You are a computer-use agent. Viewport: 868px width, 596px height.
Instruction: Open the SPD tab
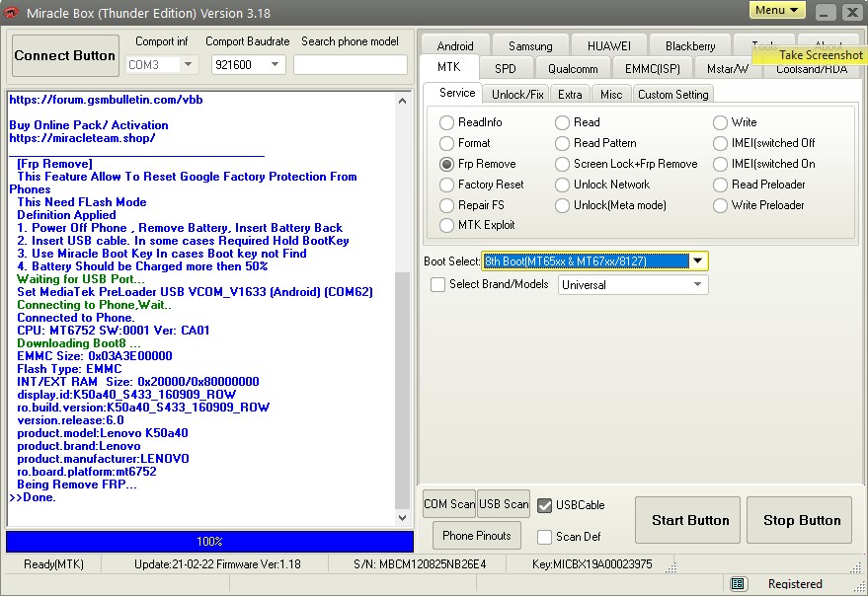506,69
